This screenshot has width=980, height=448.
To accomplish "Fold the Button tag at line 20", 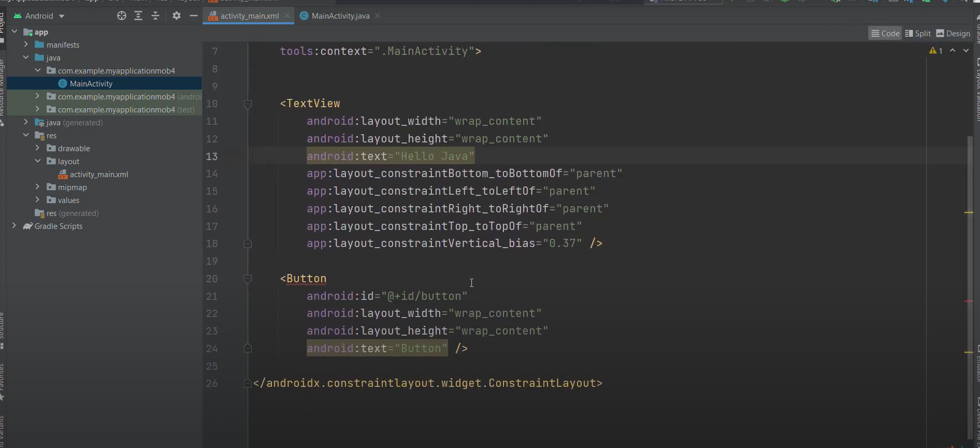I will (248, 279).
